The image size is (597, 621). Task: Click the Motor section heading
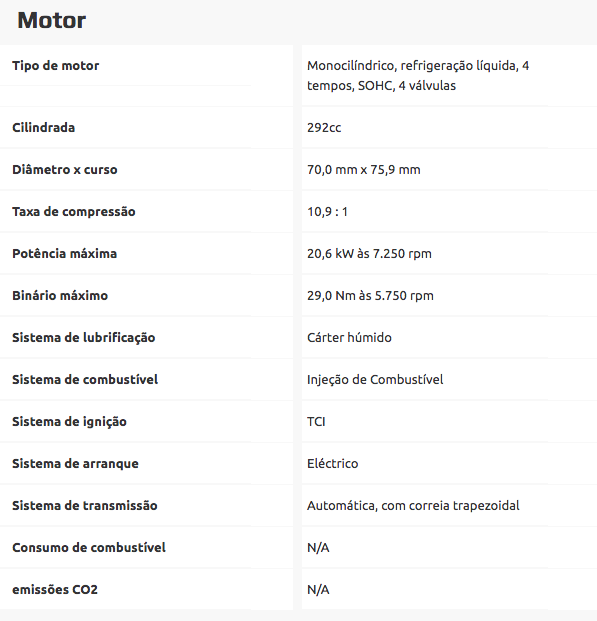click(51, 20)
